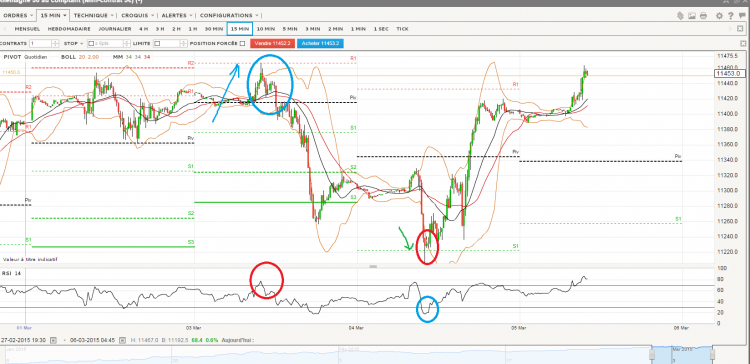Tick the Limite checkbox
The image size is (750, 364).
click(x=157, y=44)
